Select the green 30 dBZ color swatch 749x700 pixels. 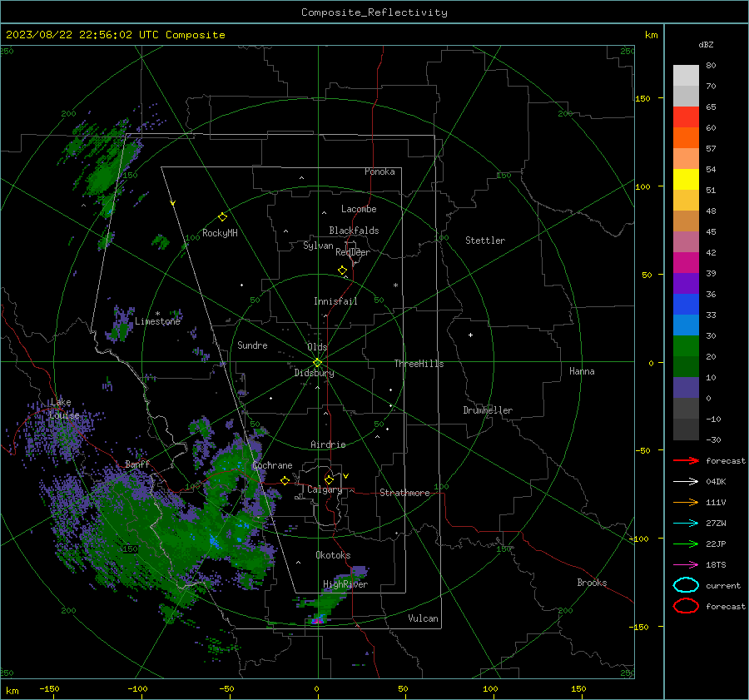pos(686,346)
